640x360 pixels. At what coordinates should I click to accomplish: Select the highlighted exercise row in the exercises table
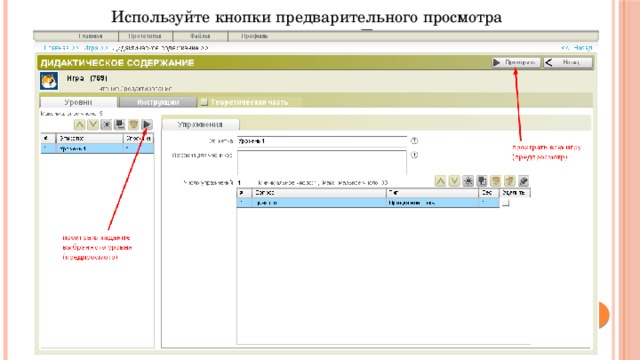tap(368, 202)
